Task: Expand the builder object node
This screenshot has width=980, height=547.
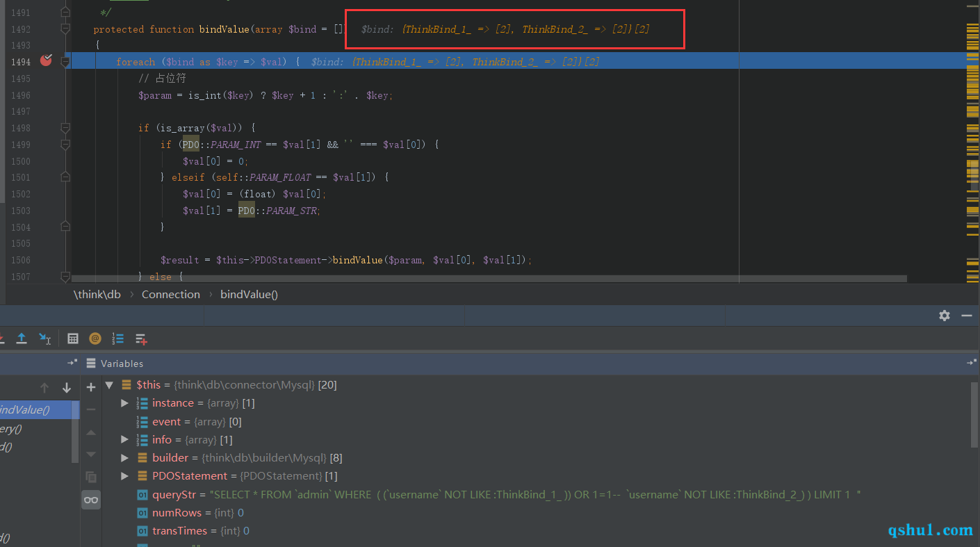Action: coord(124,457)
